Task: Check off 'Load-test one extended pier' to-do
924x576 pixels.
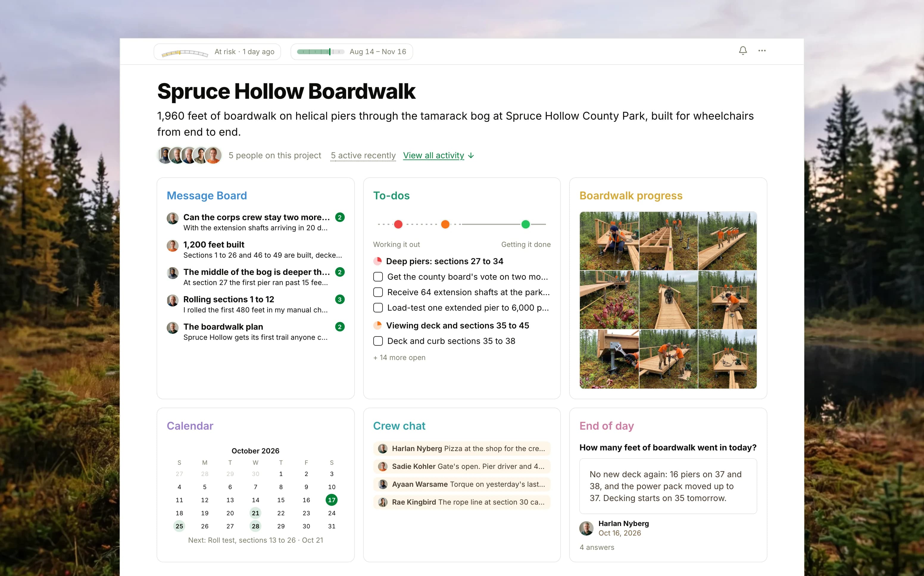Action: pyautogui.click(x=378, y=308)
